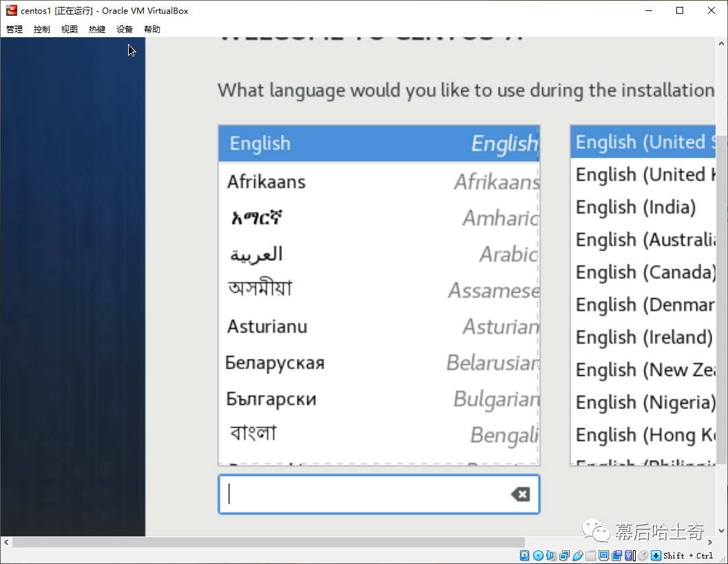Open the optical disk status icon

538,555
